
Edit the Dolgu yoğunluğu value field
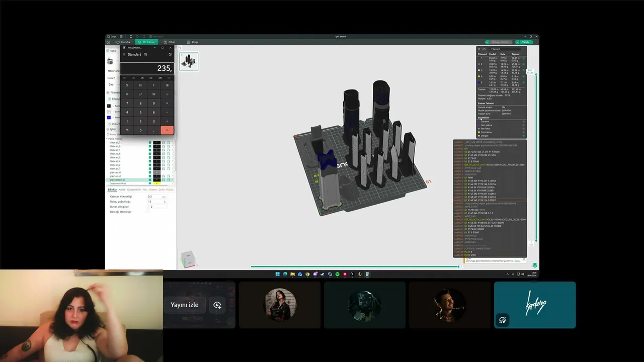tap(156, 202)
